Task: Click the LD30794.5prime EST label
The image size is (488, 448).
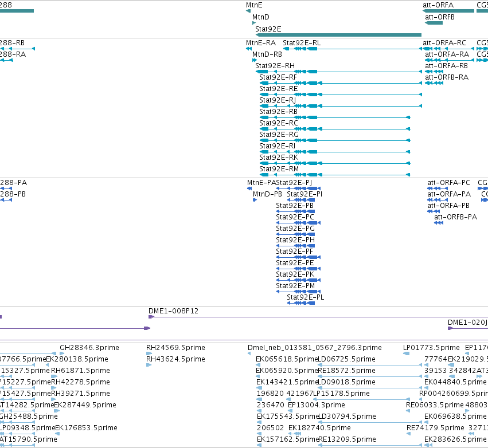Action: [347, 416]
